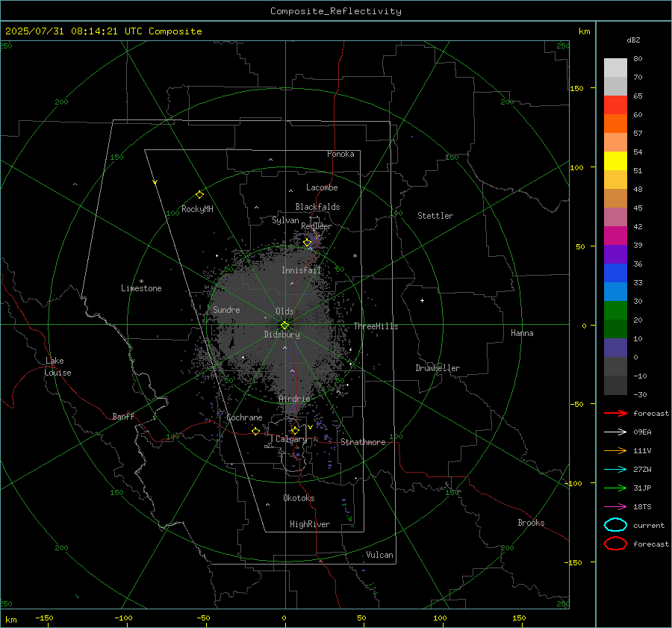Screen dimensions: 672x628
Task: Click the Cochrane town label
Action: 244,417
